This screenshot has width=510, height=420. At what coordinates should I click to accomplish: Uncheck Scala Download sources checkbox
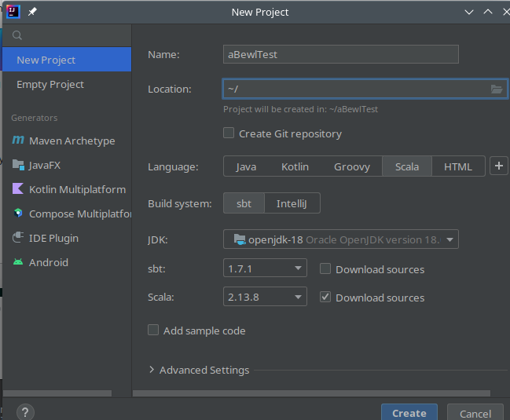click(x=325, y=297)
